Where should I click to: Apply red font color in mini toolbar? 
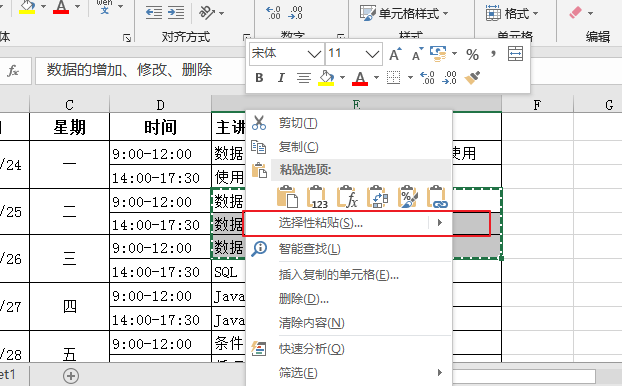pyautogui.click(x=360, y=78)
